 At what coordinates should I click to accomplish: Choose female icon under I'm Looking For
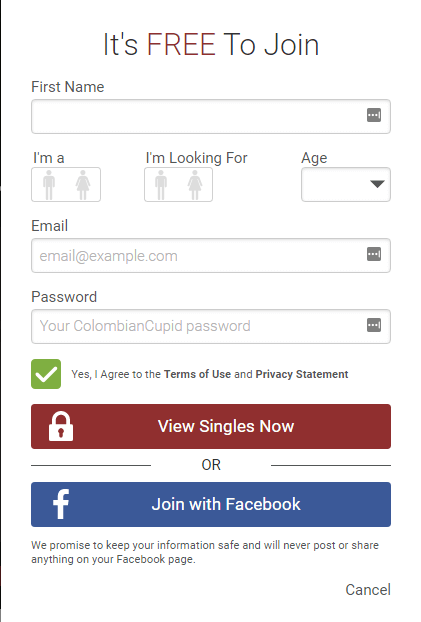point(195,185)
